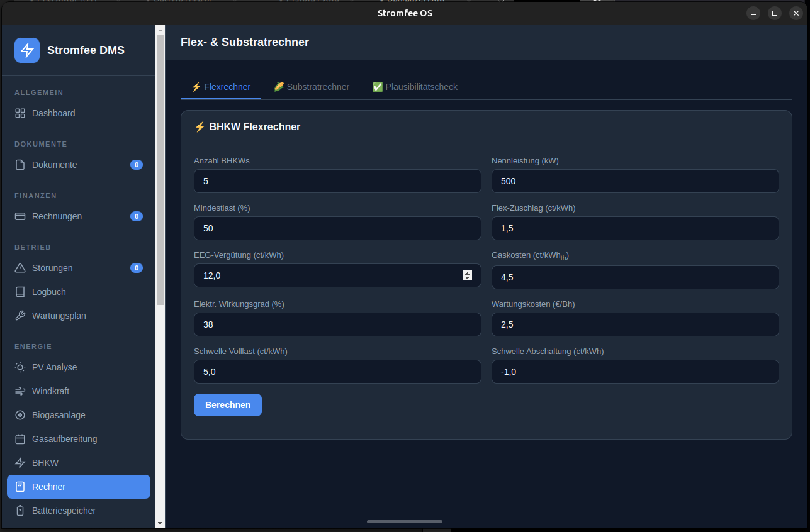Click the Störungen warning triangle icon

(x=20, y=268)
